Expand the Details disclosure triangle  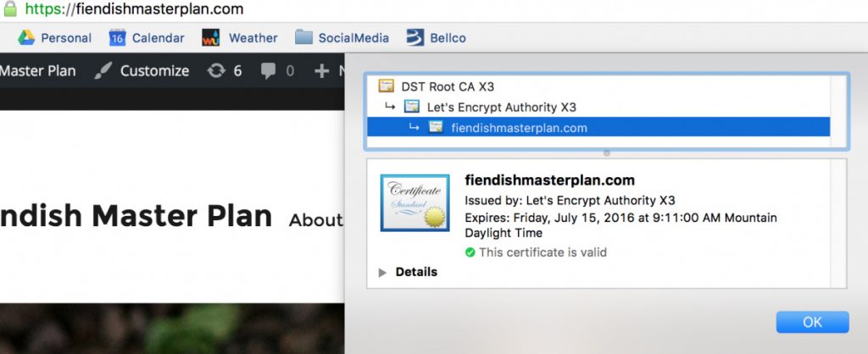pyautogui.click(x=382, y=272)
